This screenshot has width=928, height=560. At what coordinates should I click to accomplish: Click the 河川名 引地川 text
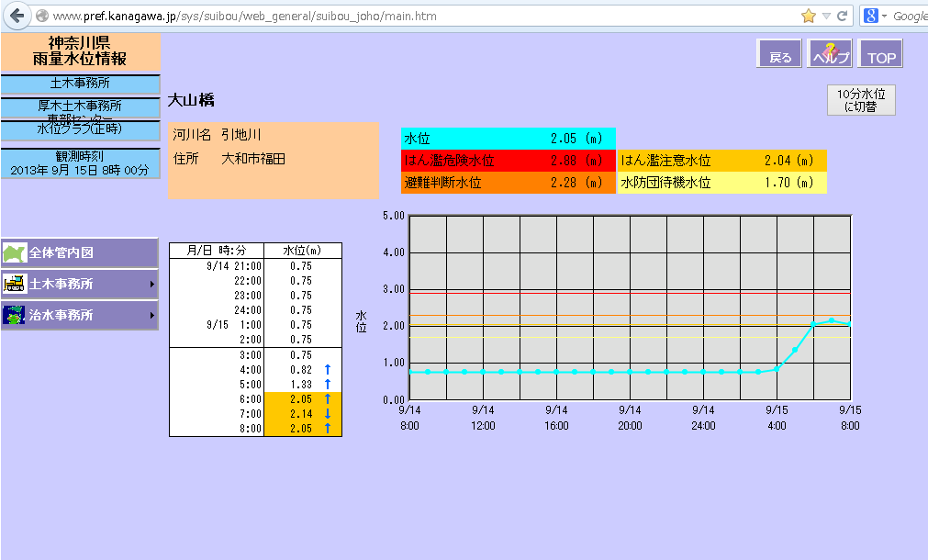pyautogui.click(x=217, y=135)
